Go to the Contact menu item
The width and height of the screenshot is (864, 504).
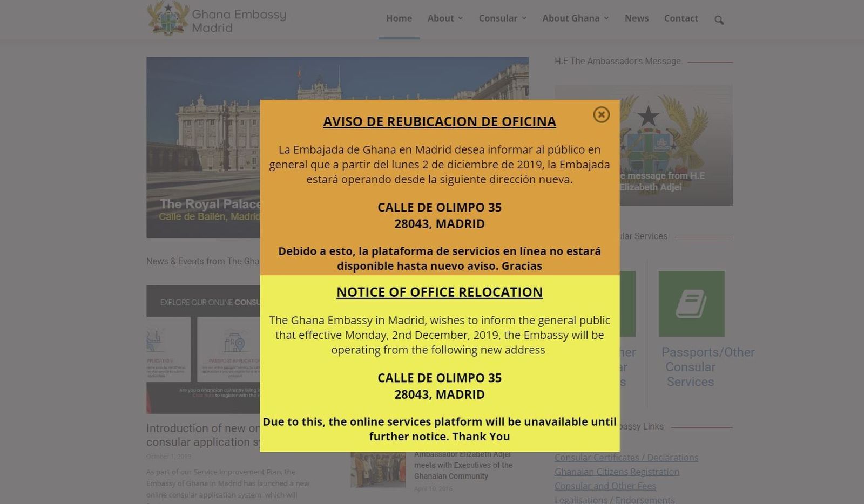click(x=681, y=18)
